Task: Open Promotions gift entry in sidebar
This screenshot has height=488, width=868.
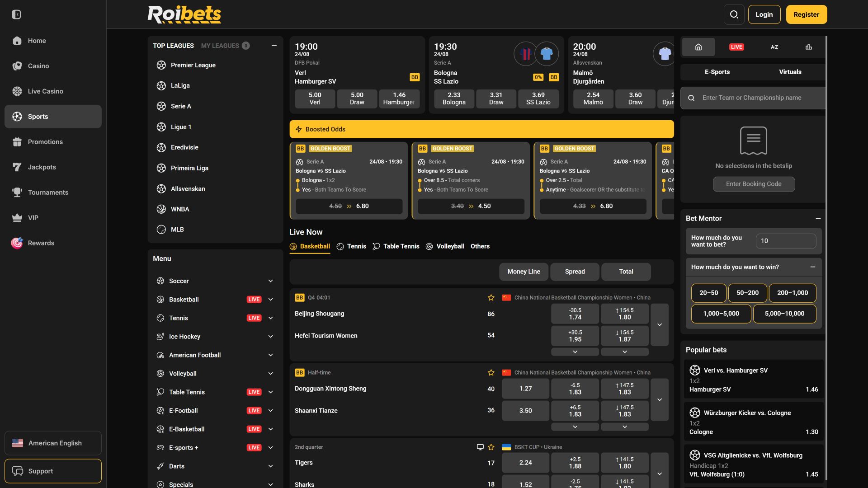Action: tap(53, 142)
